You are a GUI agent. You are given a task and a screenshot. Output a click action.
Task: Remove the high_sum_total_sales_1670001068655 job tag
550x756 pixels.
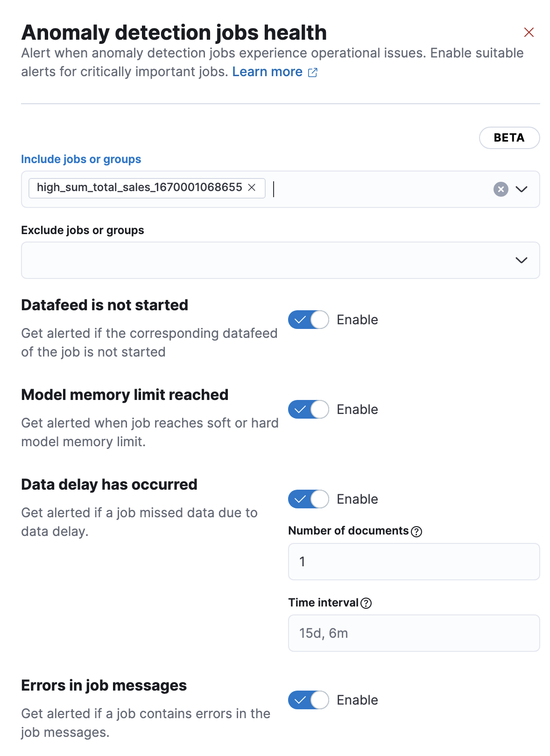[252, 187]
